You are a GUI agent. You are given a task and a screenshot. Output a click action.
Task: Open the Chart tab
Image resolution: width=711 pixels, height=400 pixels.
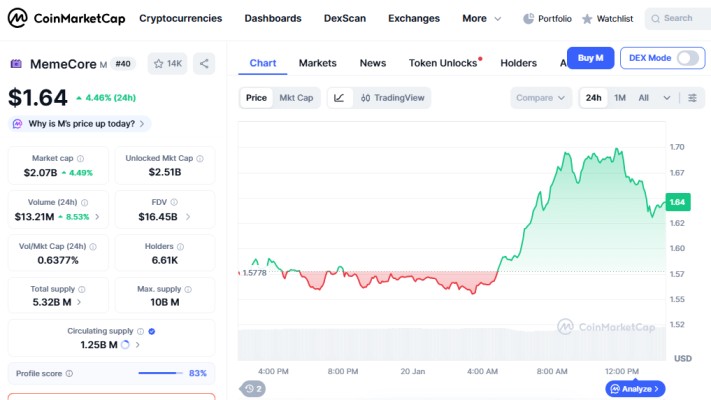point(263,63)
